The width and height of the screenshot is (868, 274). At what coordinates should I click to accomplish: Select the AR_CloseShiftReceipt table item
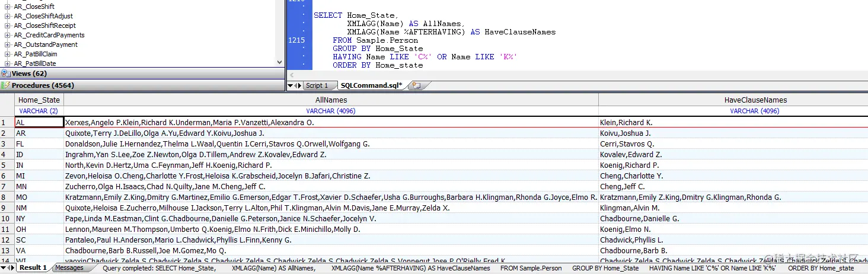[x=44, y=26]
